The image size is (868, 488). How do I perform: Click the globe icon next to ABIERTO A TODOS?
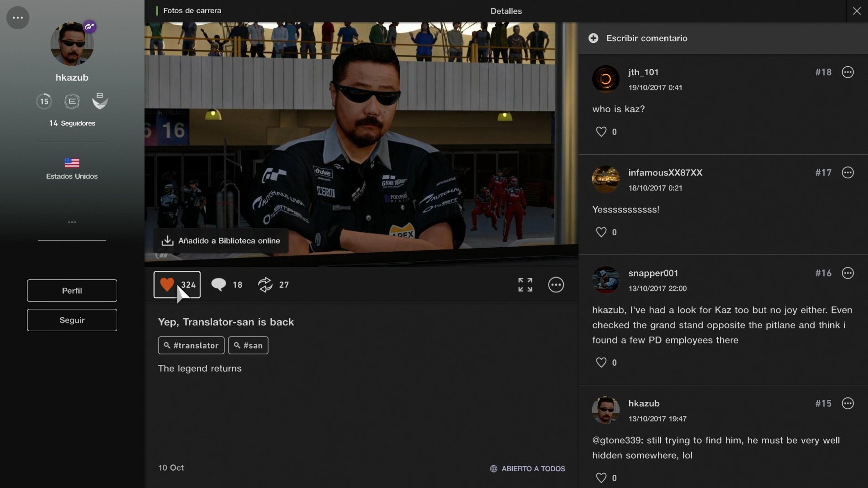pos(493,468)
